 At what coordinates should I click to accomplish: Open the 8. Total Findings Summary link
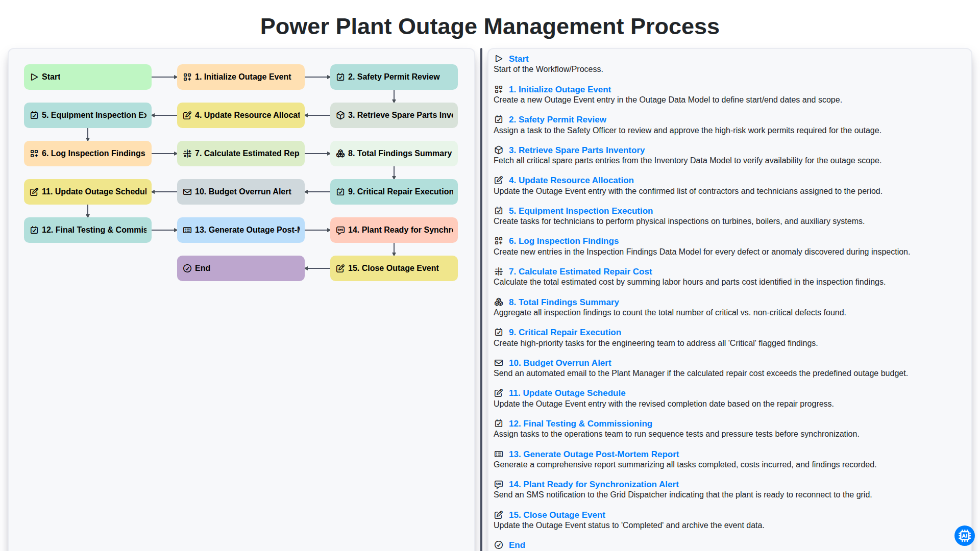pos(563,302)
